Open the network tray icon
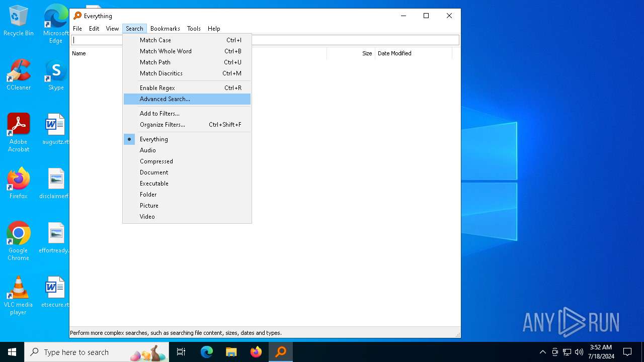This screenshot has height=362, width=644. [567, 352]
